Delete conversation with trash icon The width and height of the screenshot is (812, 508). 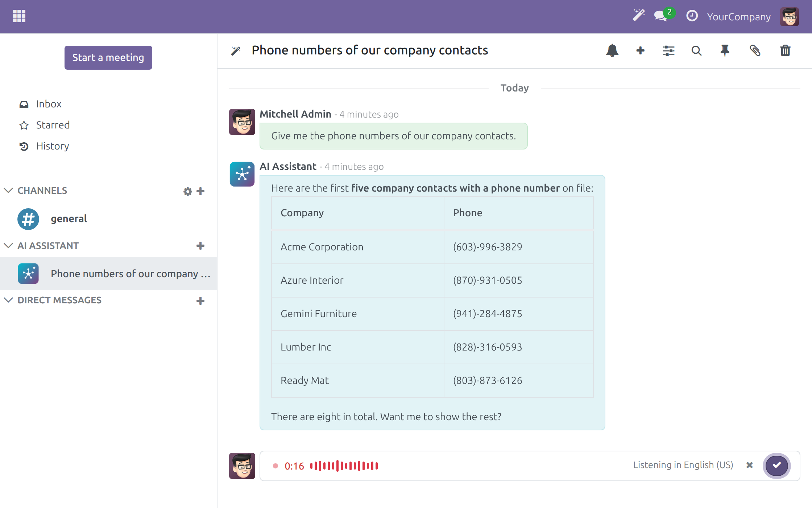coord(785,50)
